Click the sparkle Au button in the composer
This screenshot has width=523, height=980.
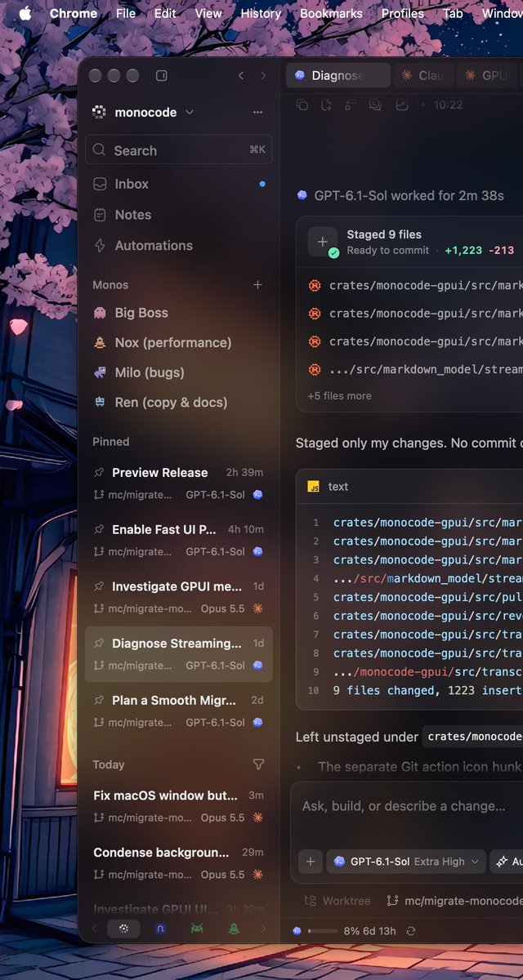pos(507,861)
